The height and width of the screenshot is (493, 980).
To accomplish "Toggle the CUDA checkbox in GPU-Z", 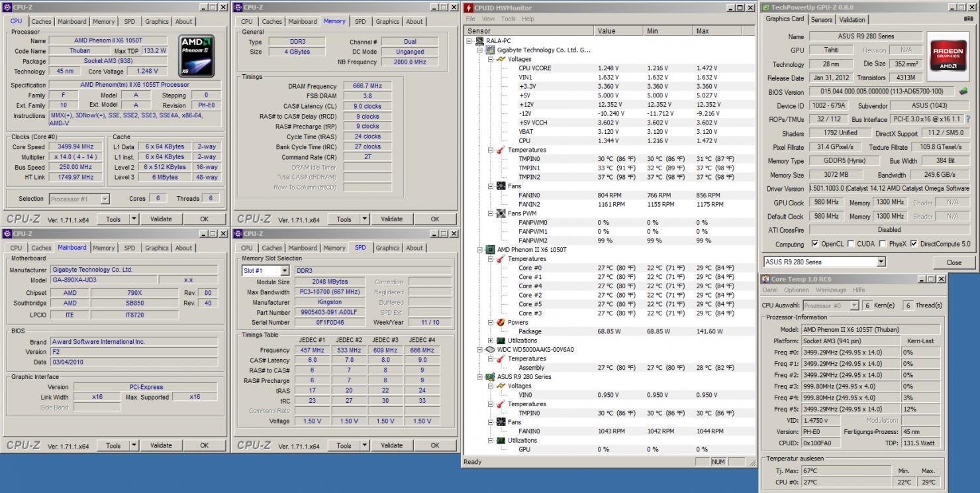I will pyautogui.click(x=851, y=244).
